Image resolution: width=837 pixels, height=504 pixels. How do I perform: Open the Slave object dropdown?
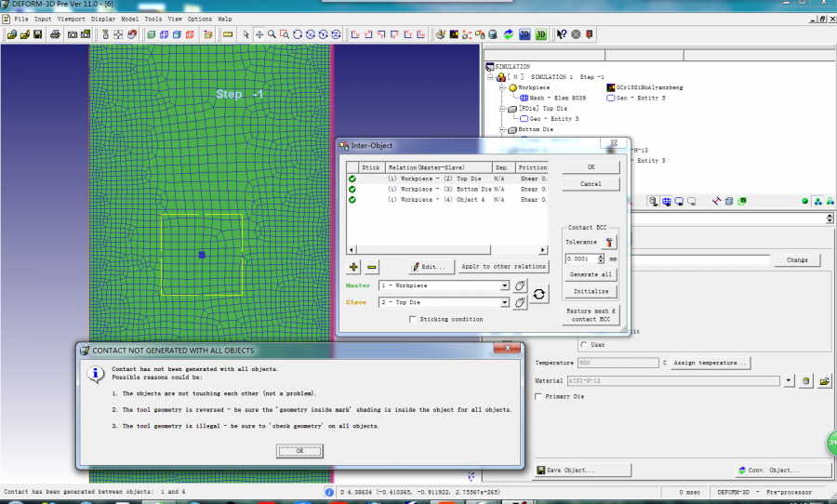pyautogui.click(x=504, y=302)
